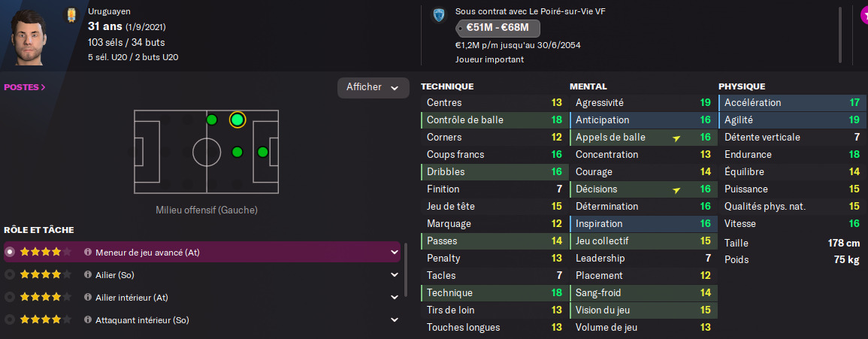Choose the Ailier intérieur (At) radio button
This screenshot has height=339, width=868.
10,298
